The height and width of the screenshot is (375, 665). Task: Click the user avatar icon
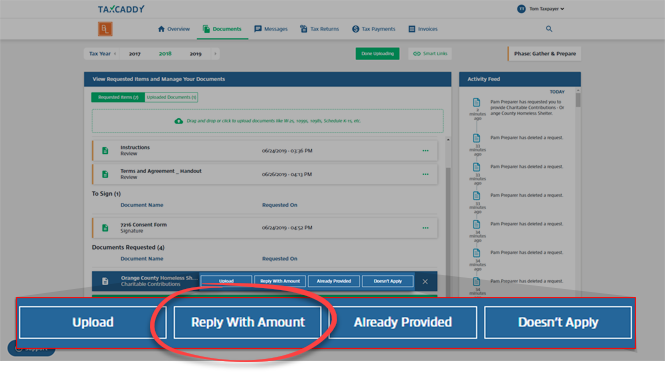pos(521,9)
